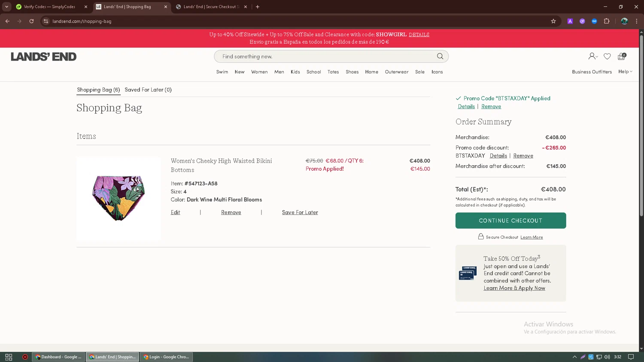Viewport: 644px width, 362px height.
Task: Open Secure Checkout Learn More link
Action: point(532,237)
